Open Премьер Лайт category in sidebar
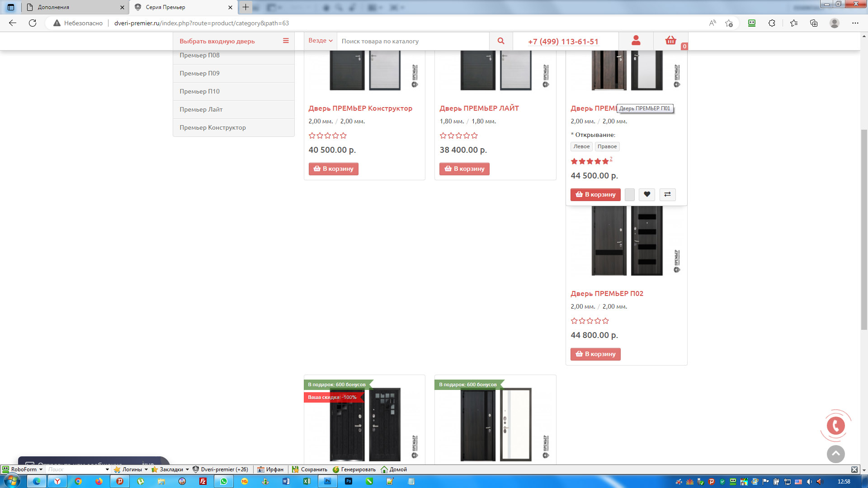 (x=201, y=109)
